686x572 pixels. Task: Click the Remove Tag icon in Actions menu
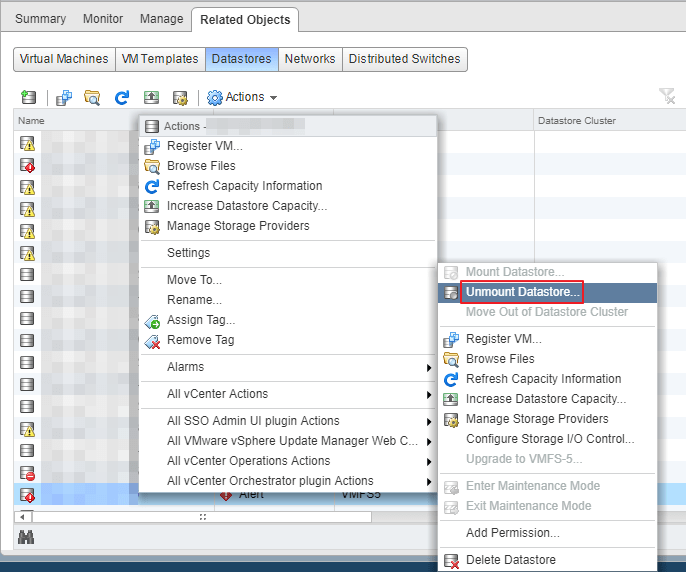coord(152,342)
